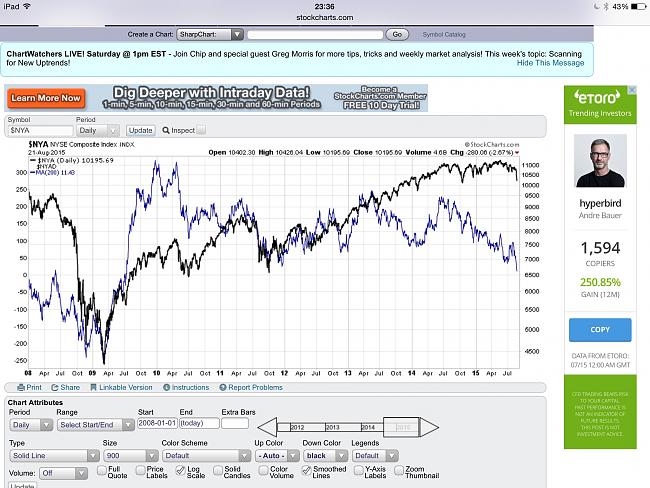Click the Extra Bars field
Image resolution: width=650 pixels, height=488 pixels.
pos(235,423)
